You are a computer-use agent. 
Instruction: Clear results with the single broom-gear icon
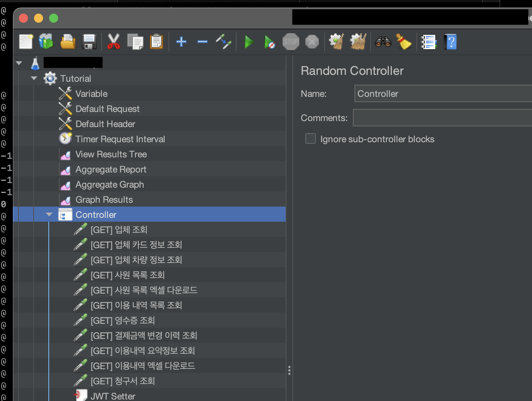336,42
